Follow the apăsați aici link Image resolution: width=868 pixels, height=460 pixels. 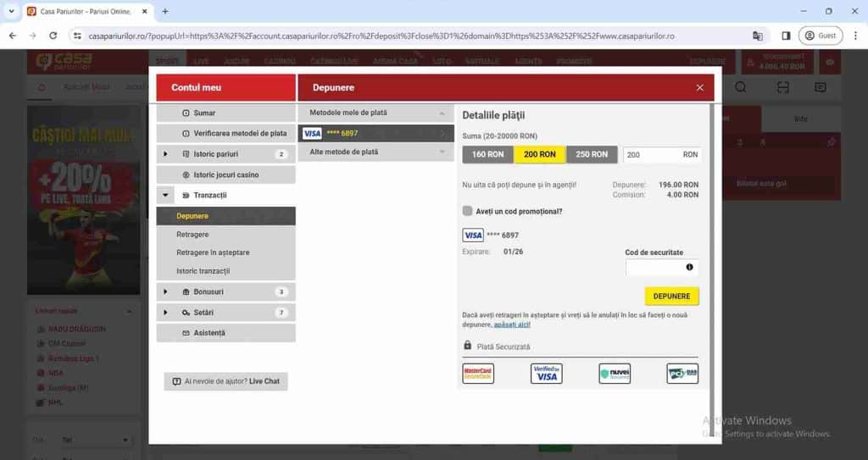pos(512,325)
